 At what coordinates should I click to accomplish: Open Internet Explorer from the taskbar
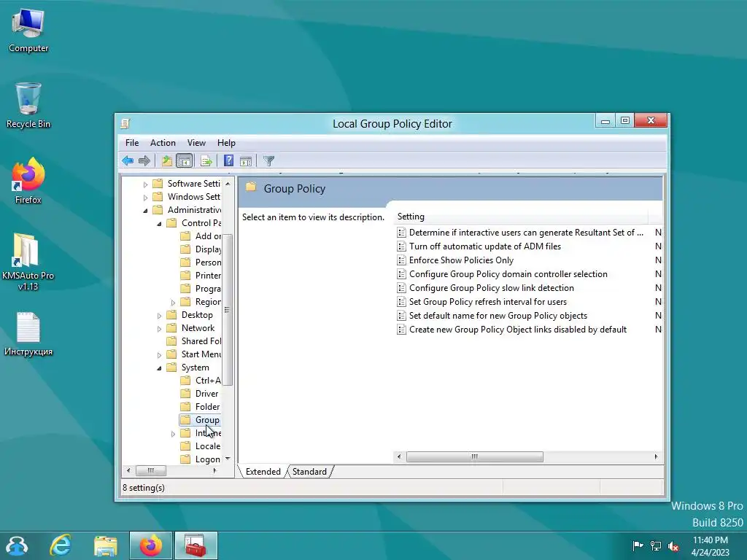(x=61, y=545)
